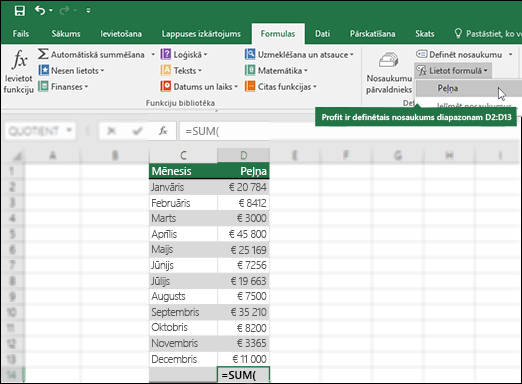The image size is (522, 384).
Task: Undo the last action
Action: click(40, 11)
